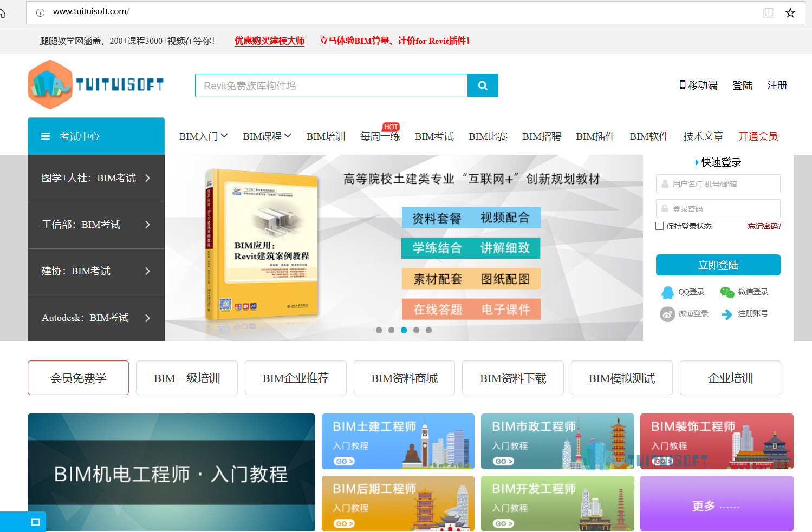Select the 开通会员 menu item
812x532 pixels.
758,136
